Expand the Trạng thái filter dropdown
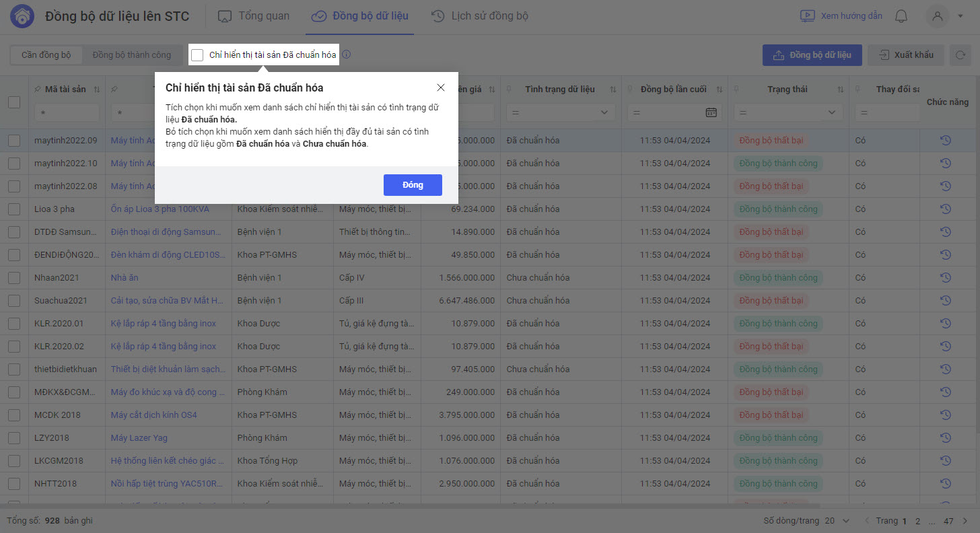The height and width of the screenshot is (533, 980). tap(831, 112)
